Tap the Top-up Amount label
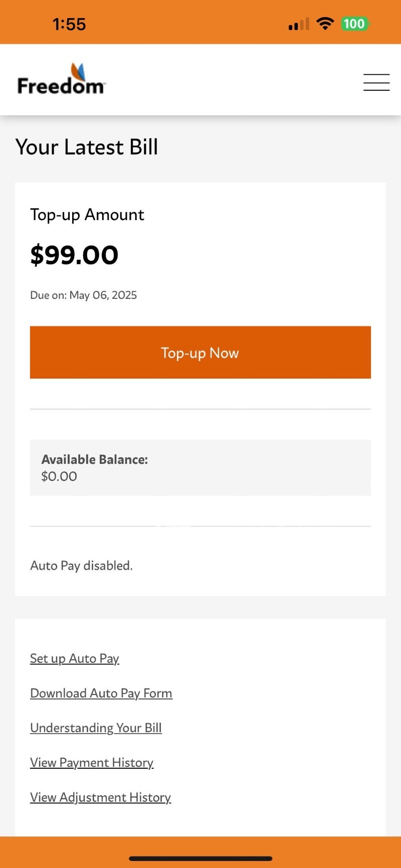 tap(87, 215)
